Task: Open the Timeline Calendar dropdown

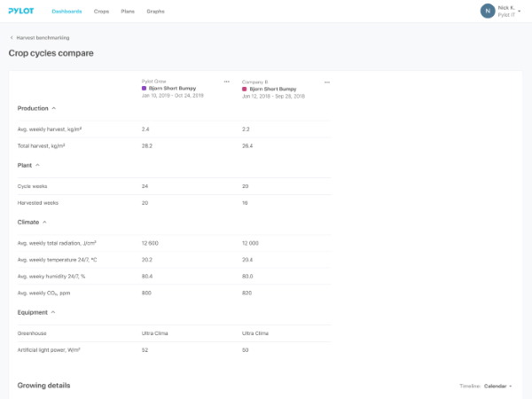Action: (x=497, y=387)
